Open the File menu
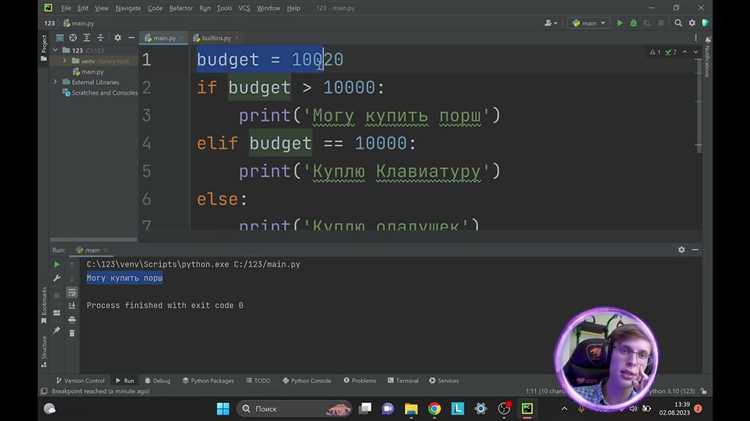The height and width of the screenshot is (421, 750). (66, 8)
